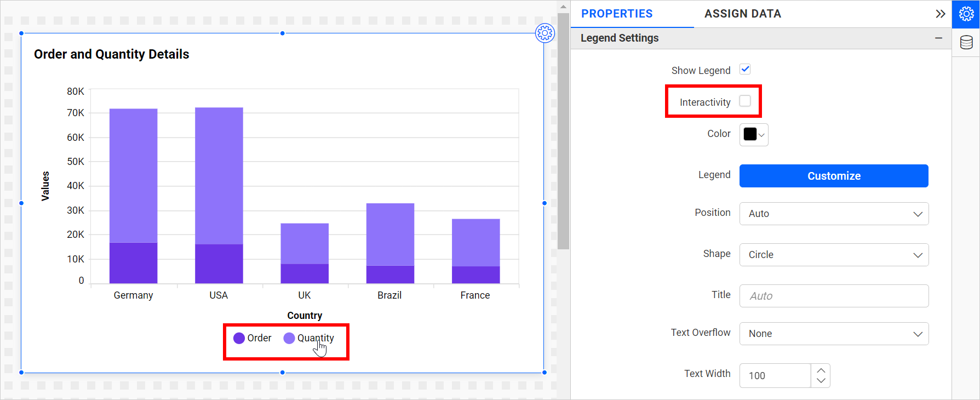This screenshot has height=400, width=980.
Task: Increase Text Width with up arrow
Action: click(x=821, y=370)
